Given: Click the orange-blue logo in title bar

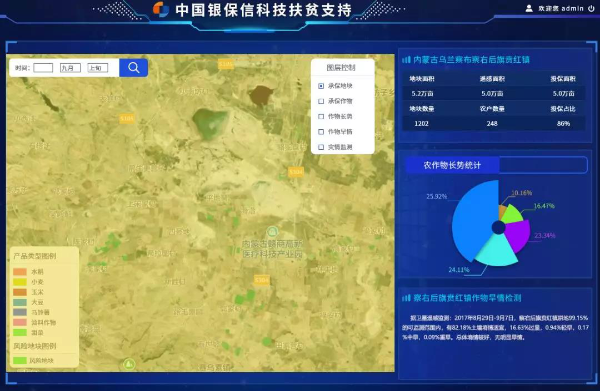Looking at the screenshot, I should click(x=161, y=9).
